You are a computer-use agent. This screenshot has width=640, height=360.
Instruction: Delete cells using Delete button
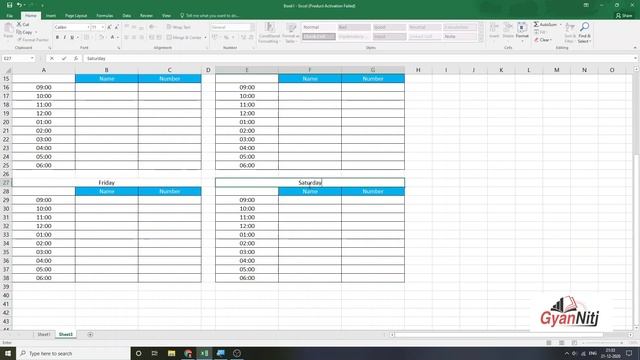coord(508,31)
